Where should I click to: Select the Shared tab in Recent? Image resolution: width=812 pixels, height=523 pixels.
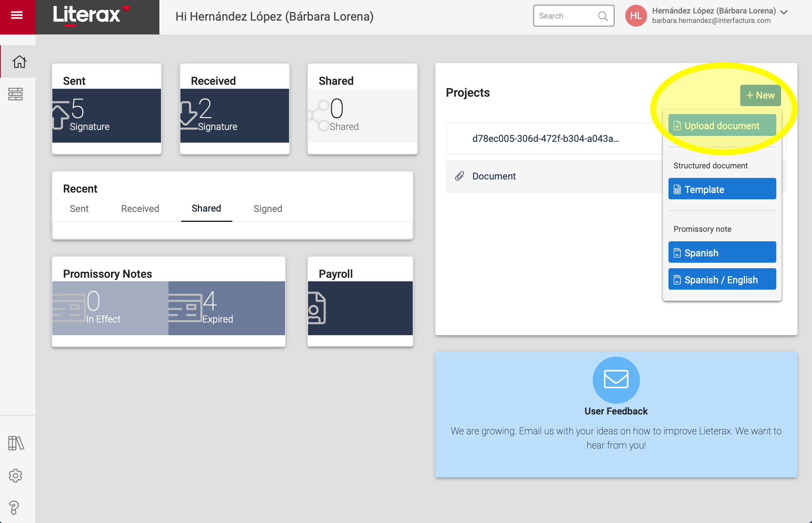tap(207, 208)
